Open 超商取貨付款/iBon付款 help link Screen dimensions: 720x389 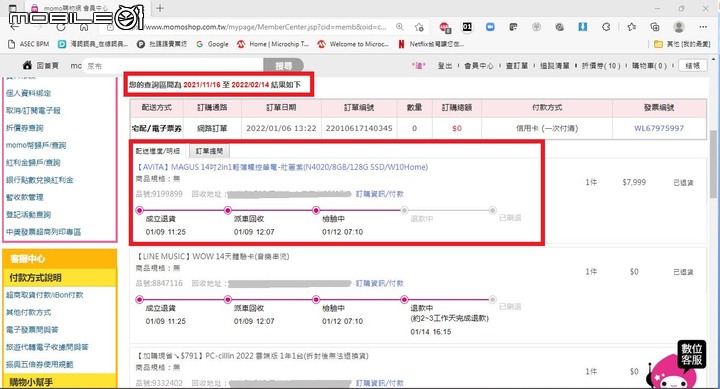tap(45, 295)
